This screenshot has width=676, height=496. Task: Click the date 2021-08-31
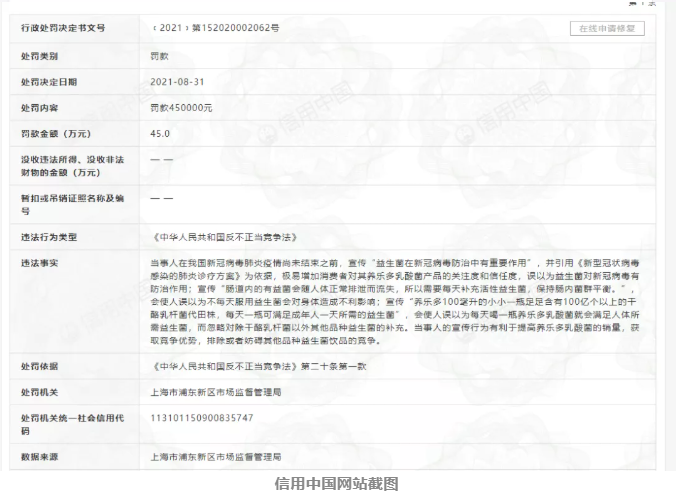tap(177, 82)
